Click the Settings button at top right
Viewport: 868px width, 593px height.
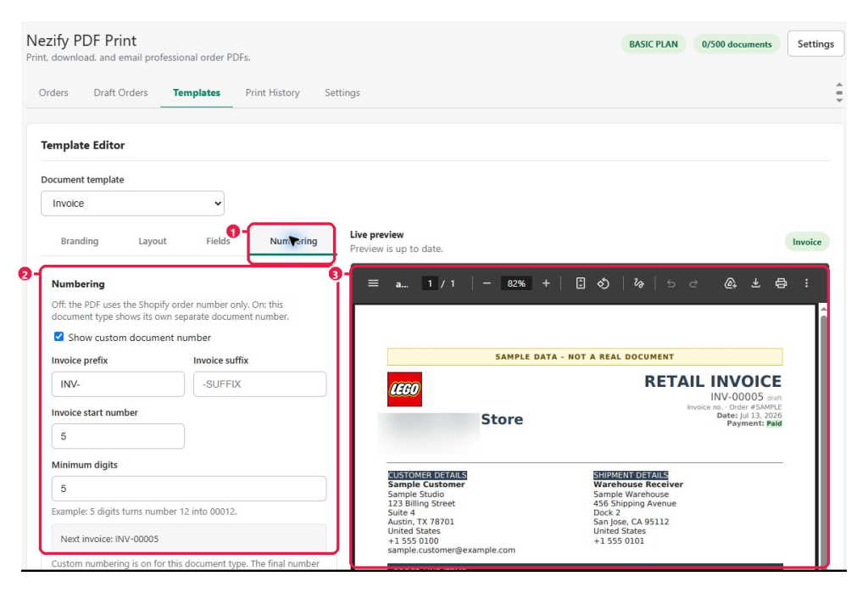pyautogui.click(x=815, y=44)
